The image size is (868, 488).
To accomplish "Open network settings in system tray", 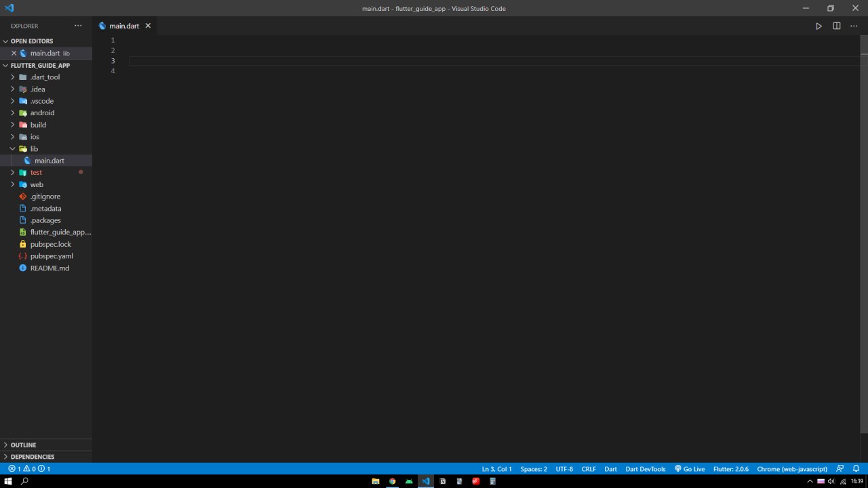I will pos(842,481).
